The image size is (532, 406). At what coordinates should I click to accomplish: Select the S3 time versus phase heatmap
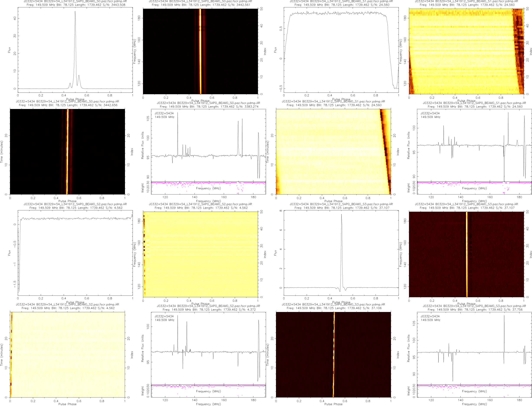[x=333, y=355]
